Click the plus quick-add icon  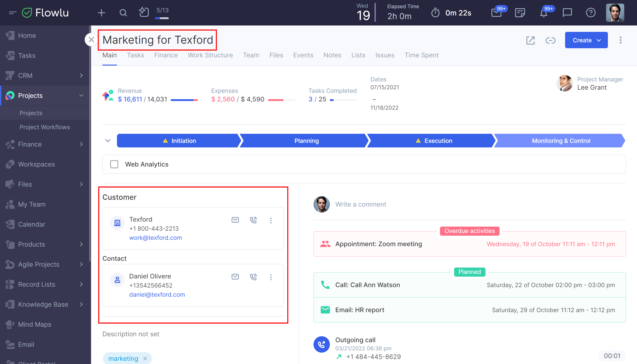[x=101, y=13]
